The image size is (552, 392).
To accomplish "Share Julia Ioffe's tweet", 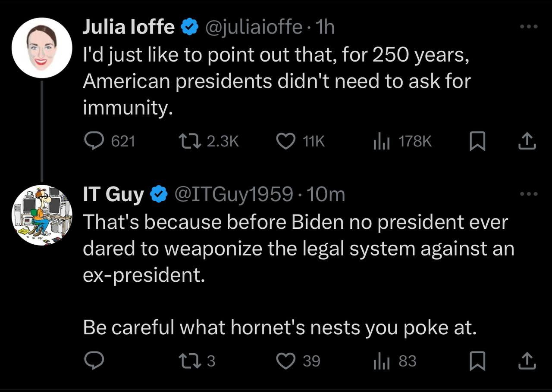I will pos(526,141).
